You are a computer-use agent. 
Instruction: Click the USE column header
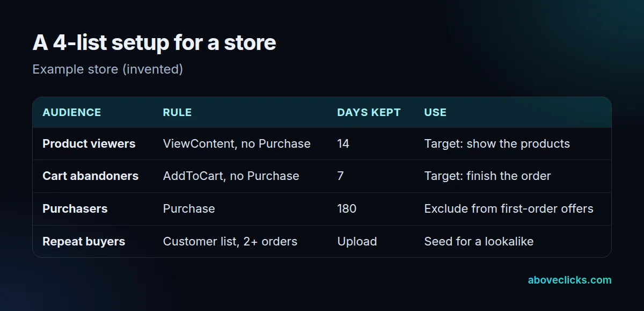(435, 112)
